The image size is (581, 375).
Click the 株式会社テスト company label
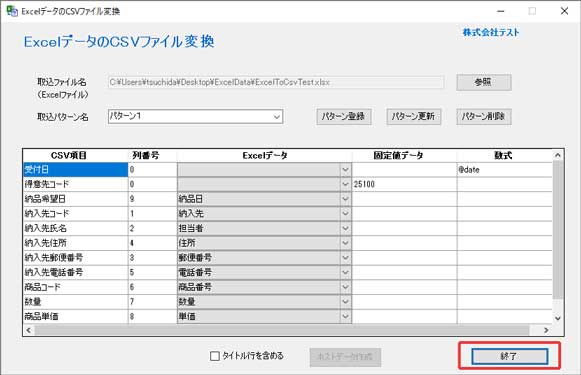click(x=491, y=33)
